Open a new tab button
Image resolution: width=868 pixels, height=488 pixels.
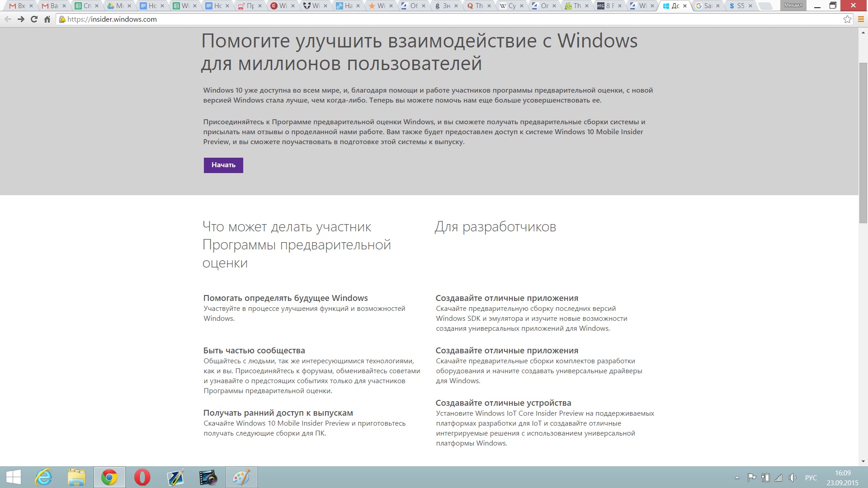tap(765, 6)
